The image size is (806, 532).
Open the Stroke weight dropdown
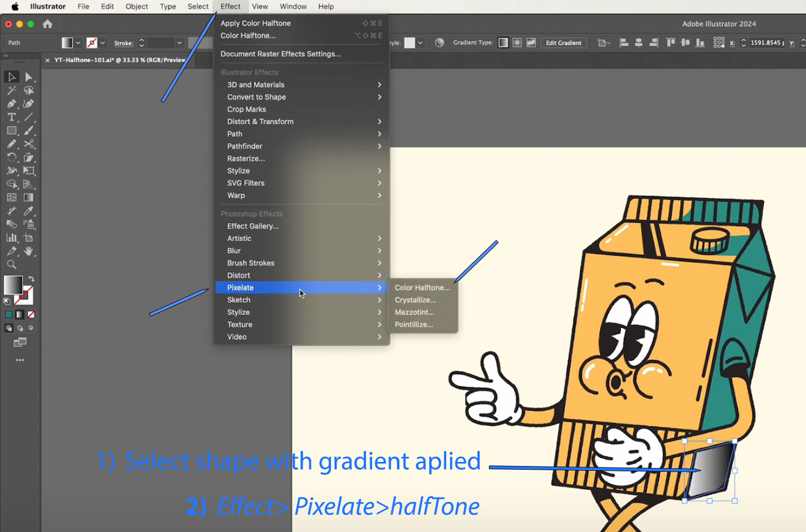pyautogui.click(x=179, y=43)
